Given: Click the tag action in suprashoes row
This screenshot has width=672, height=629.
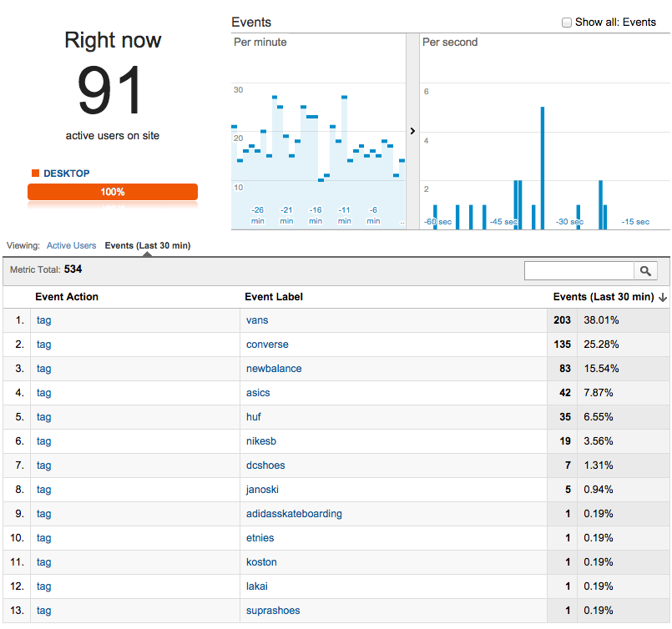Looking at the screenshot, I should pos(43,611).
